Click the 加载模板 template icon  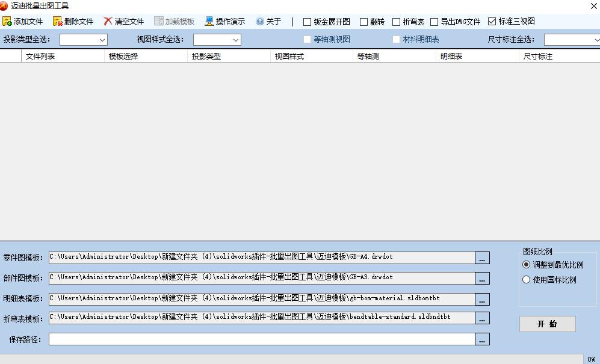coord(158,22)
